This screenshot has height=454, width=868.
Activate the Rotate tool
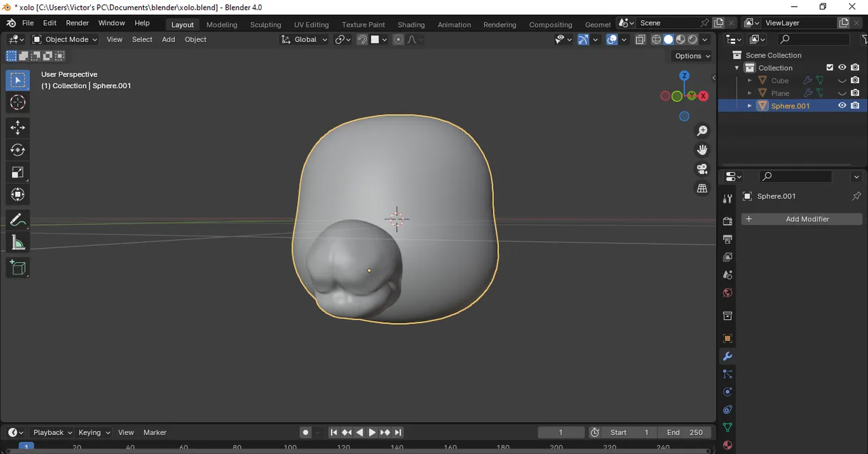click(x=18, y=150)
